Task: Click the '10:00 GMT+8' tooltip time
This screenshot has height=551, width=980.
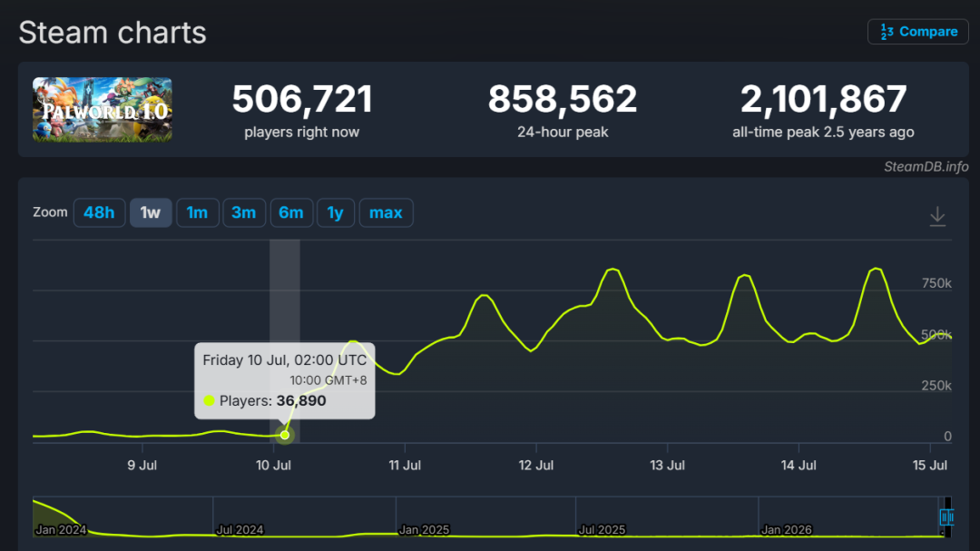Action: [x=328, y=380]
